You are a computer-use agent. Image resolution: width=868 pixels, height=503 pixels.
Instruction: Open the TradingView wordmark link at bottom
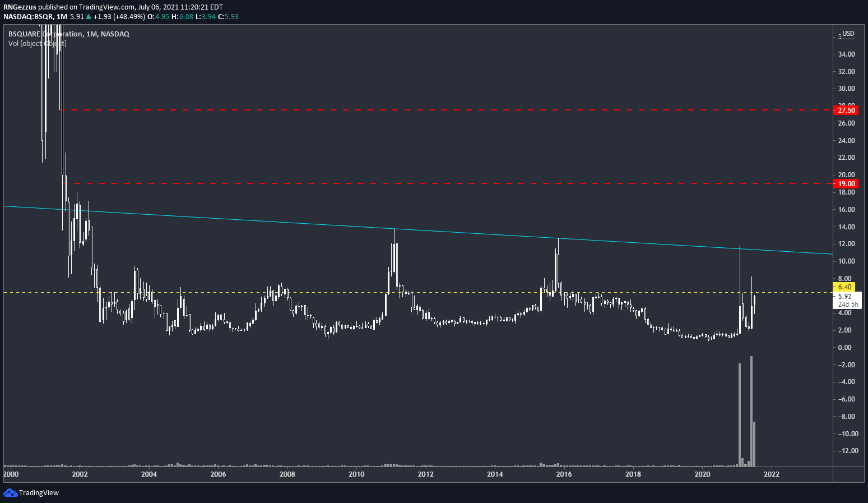click(x=39, y=493)
